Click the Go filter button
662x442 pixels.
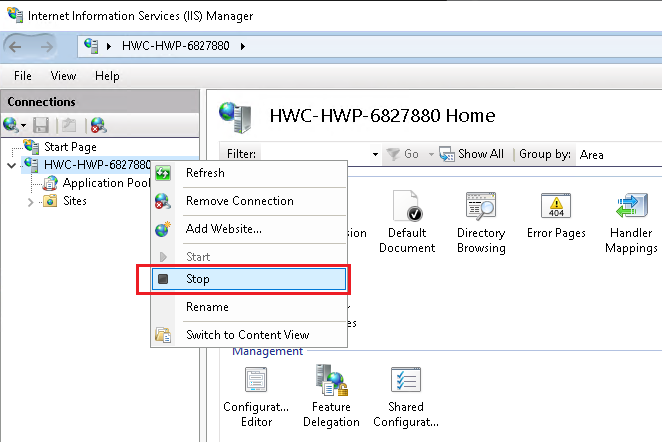pos(403,154)
